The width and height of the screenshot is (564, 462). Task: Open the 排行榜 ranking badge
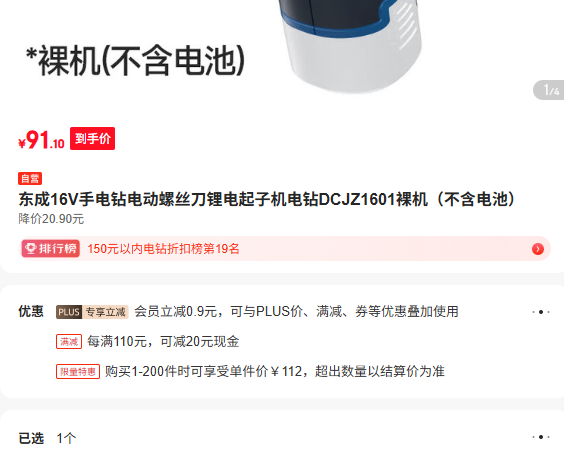coord(50,249)
